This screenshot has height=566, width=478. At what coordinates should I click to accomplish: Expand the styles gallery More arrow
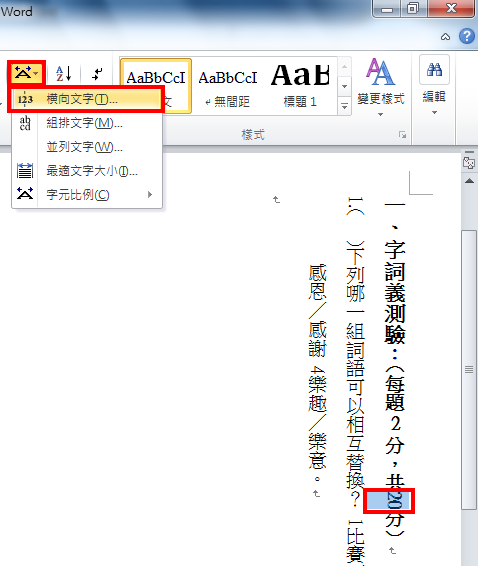[x=344, y=107]
